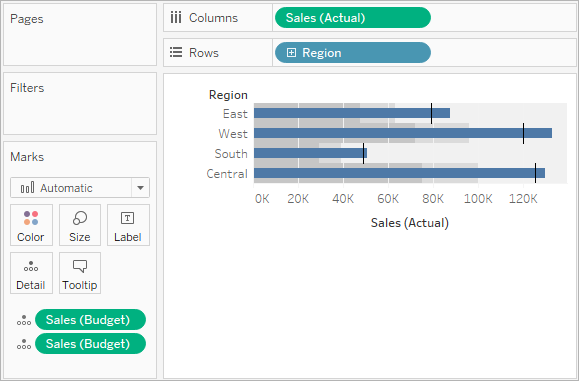Click the West blue bar
Image resolution: width=579 pixels, height=381 pixels.
pyautogui.click(x=403, y=133)
